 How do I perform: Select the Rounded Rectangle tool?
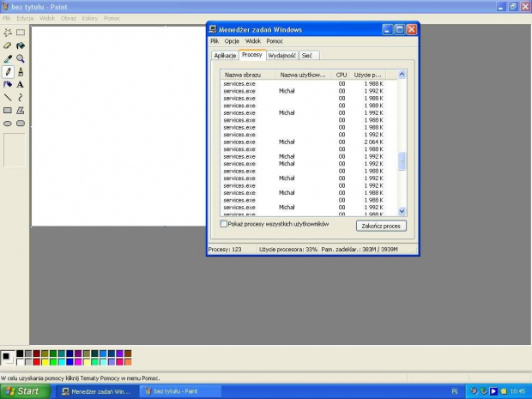coord(21,124)
